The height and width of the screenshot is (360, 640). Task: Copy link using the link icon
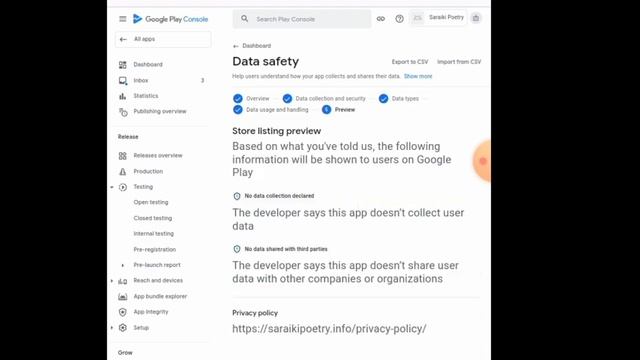(380, 19)
